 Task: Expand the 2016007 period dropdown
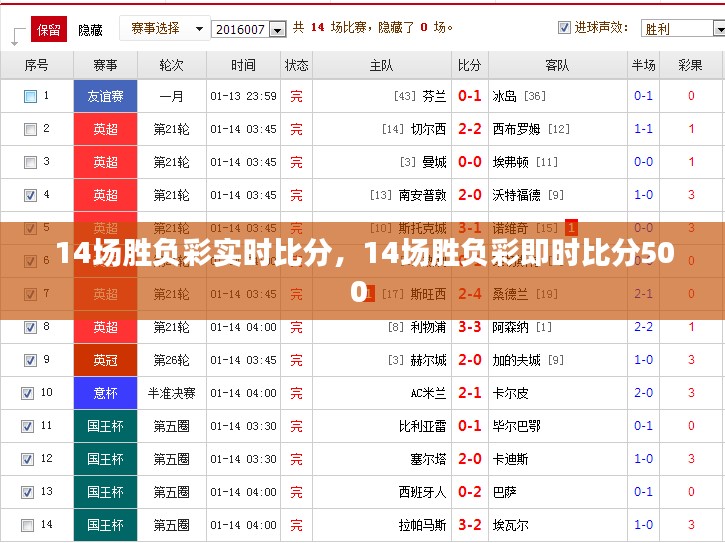(x=249, y=30)
